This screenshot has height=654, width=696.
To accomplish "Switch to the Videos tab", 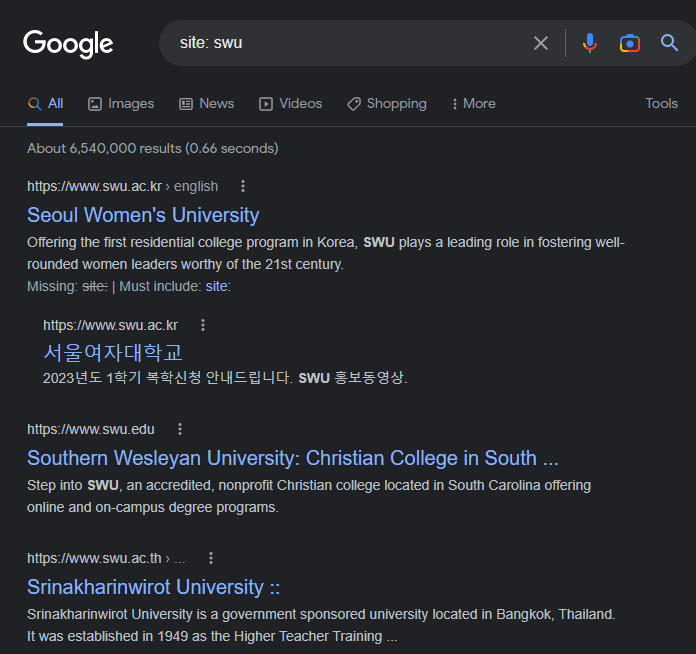I will tap(290, 103).
